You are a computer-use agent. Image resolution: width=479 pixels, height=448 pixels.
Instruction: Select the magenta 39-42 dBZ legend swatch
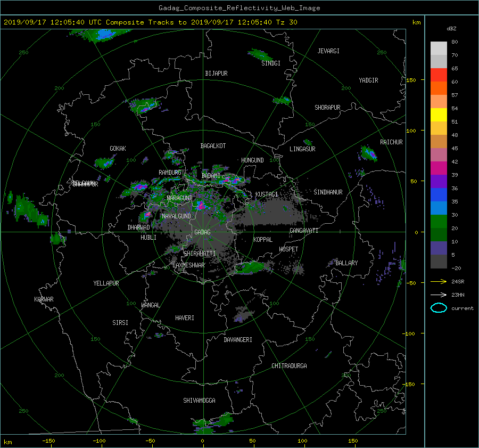tap(439, 168)
